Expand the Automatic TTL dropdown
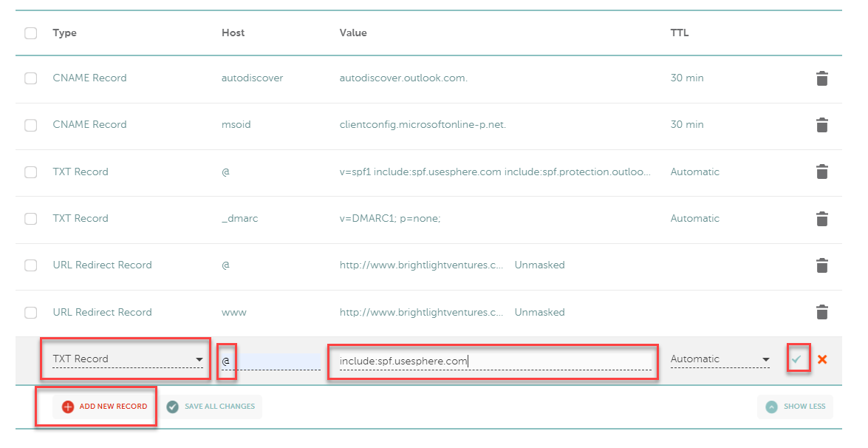Viewport: 868px width, 448px height. pos(720,359)
